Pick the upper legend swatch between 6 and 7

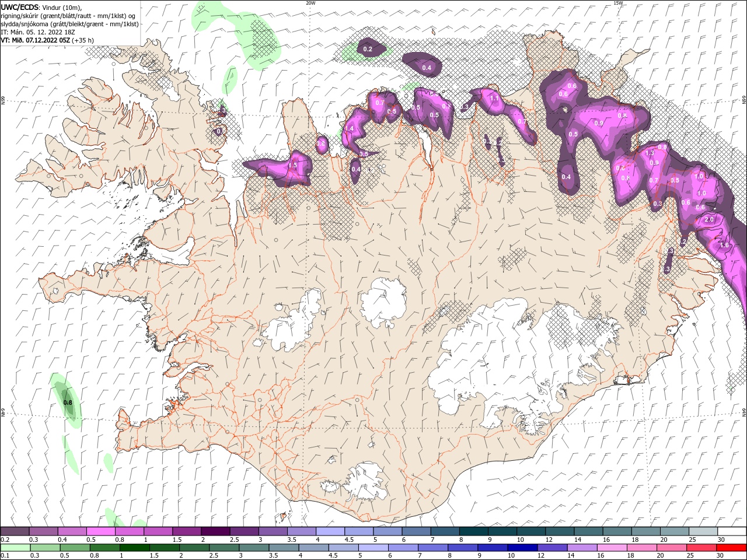[416, 531]
